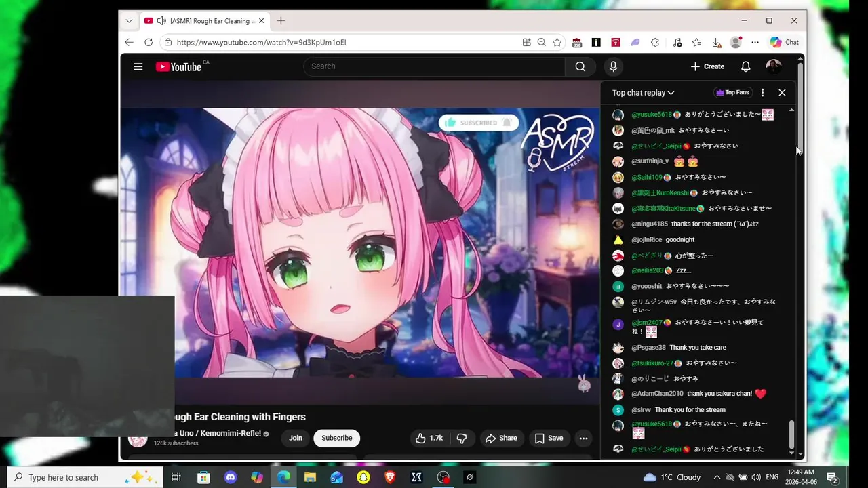Screen dimensions: 868x488
Task: Click the '126k subscribers' text
Action: [176, 443]
